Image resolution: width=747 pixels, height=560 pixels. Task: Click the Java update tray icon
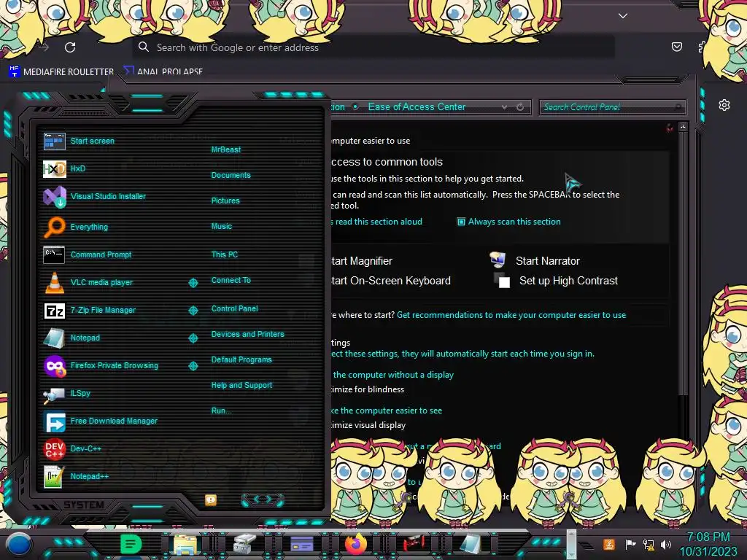(x=608, y=544)
